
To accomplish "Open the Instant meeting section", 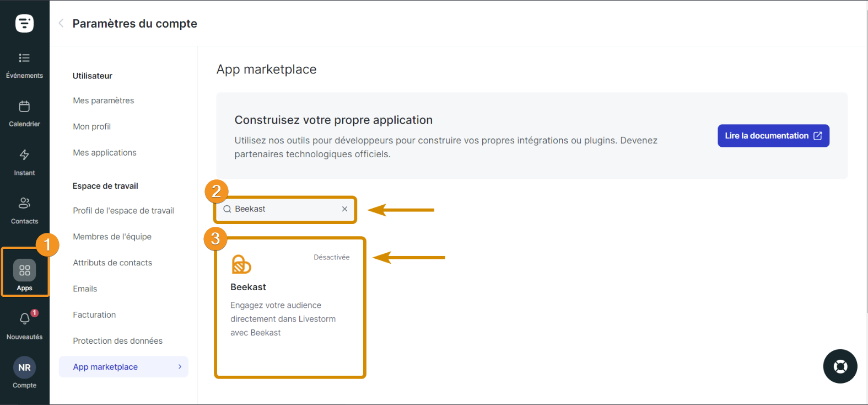I will pos(24,163).
